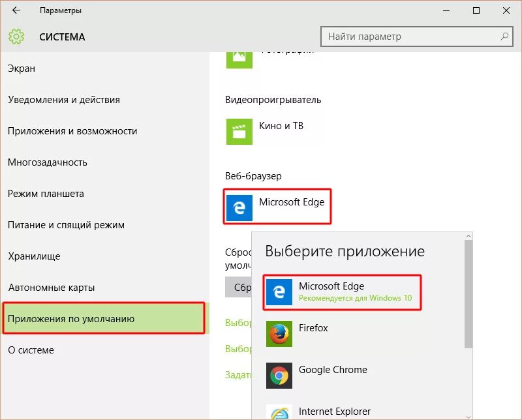Click the Movies & TV clapperboard icon
This screenshot has height=420, width=522.
point(239,132)
